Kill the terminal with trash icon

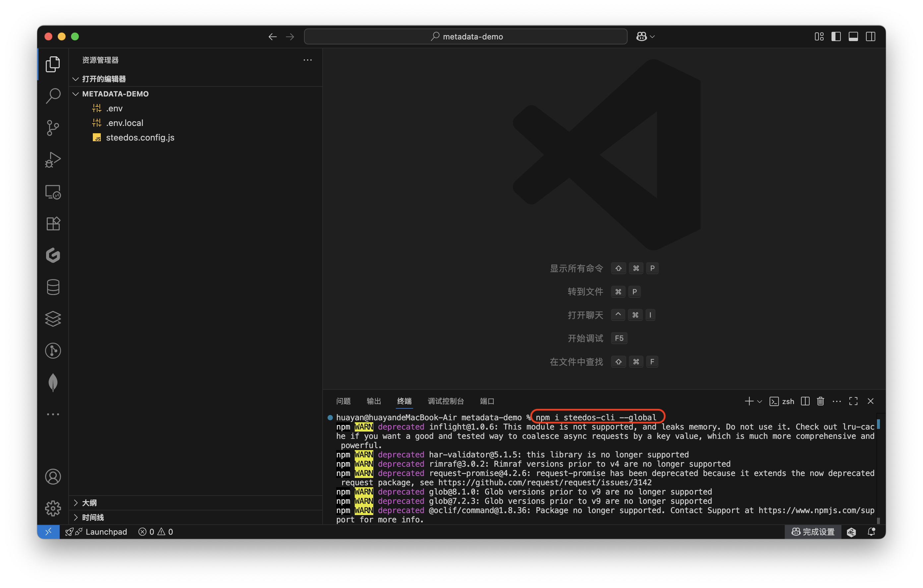pyautogui.click(x=820, y=401)
